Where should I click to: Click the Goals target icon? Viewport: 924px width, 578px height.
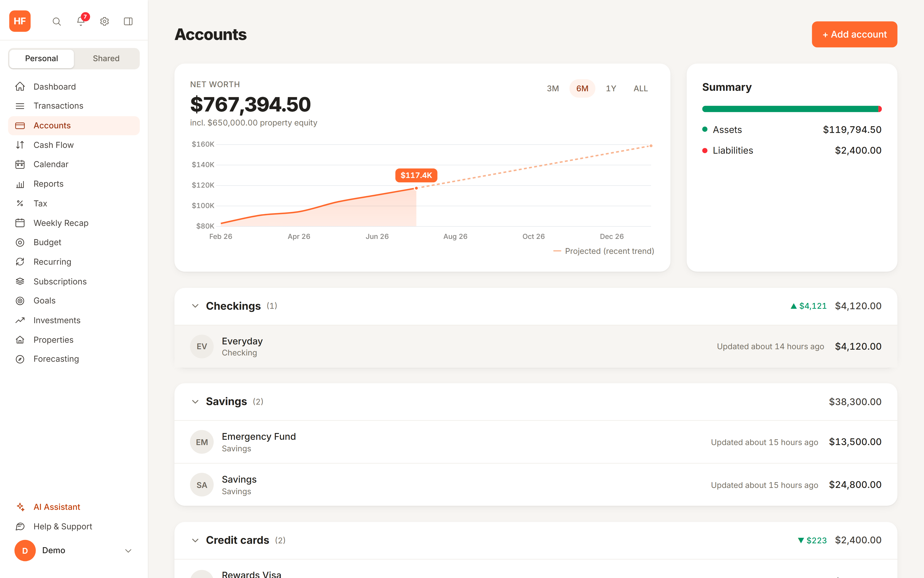point(20,301)
